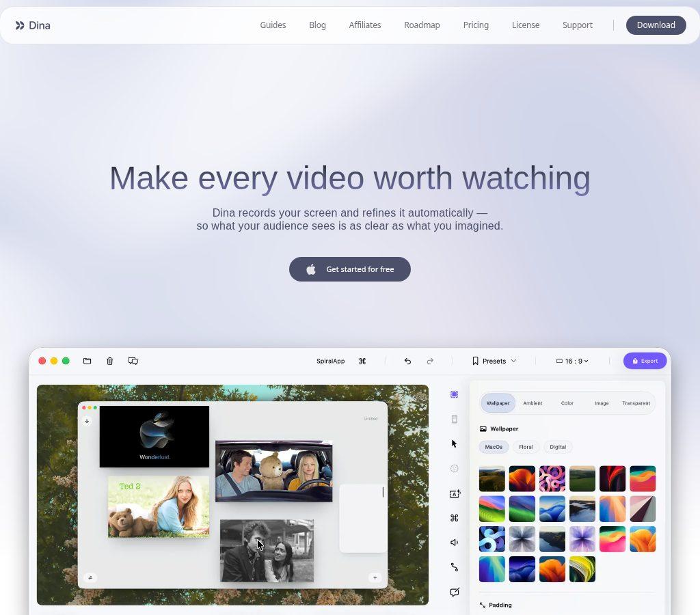Screen dimensions: 700x615
Task: Open the annotation bubble tool with pencil
Action: [455, 592]
